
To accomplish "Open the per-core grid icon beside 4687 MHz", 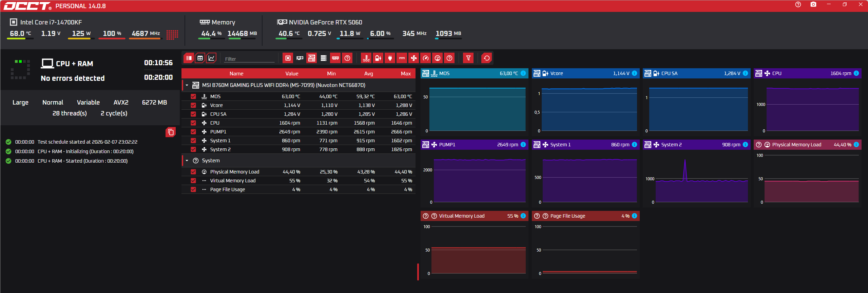I will coord(172,35).
